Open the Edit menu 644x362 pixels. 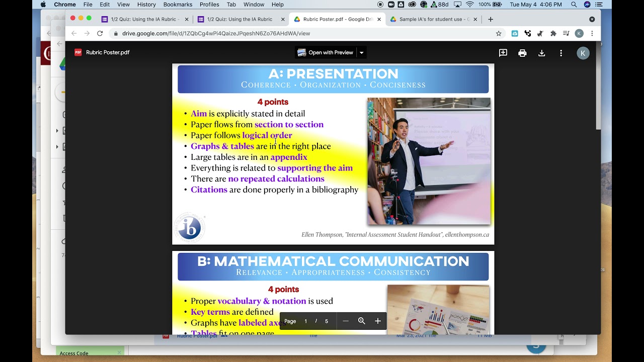coord(105,5)
